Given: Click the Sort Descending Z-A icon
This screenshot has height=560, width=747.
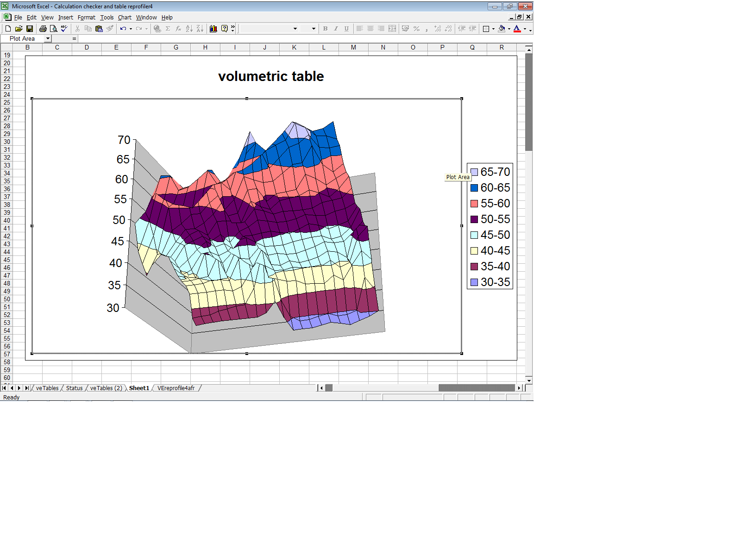Looking at the screenshot, I should click(x=200, y=29).
